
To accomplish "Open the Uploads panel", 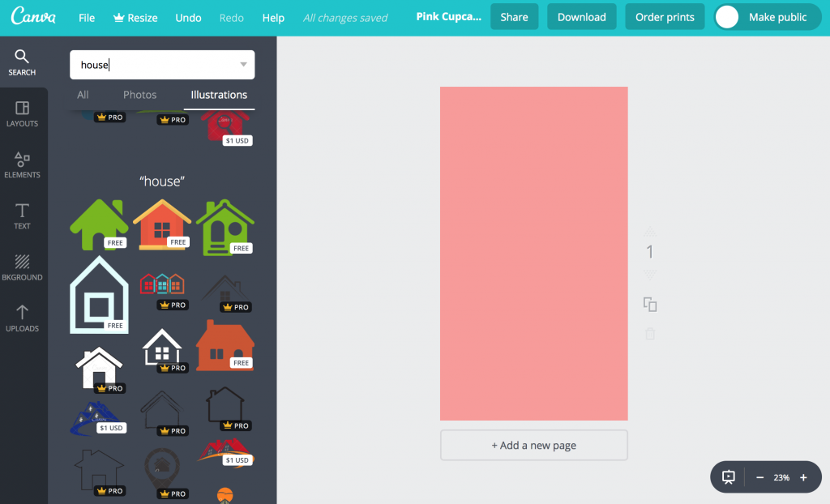I will point(22,318).
